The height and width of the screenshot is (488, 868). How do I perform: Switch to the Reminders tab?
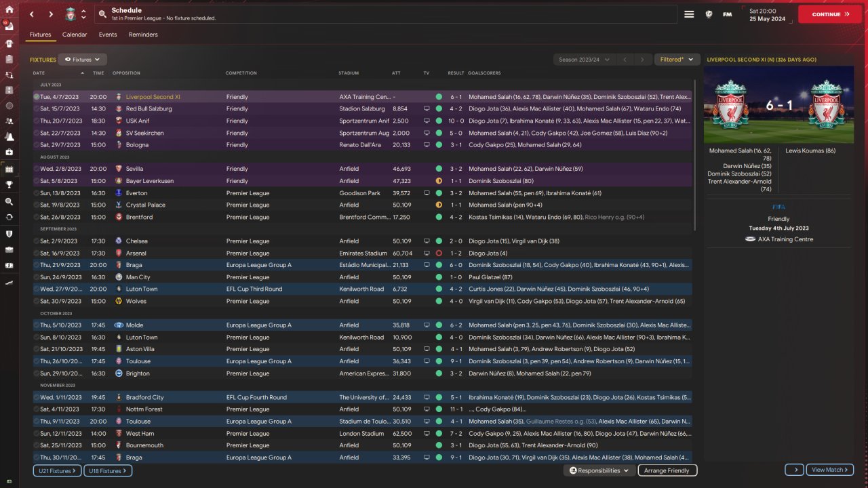(x=143, y=35)
